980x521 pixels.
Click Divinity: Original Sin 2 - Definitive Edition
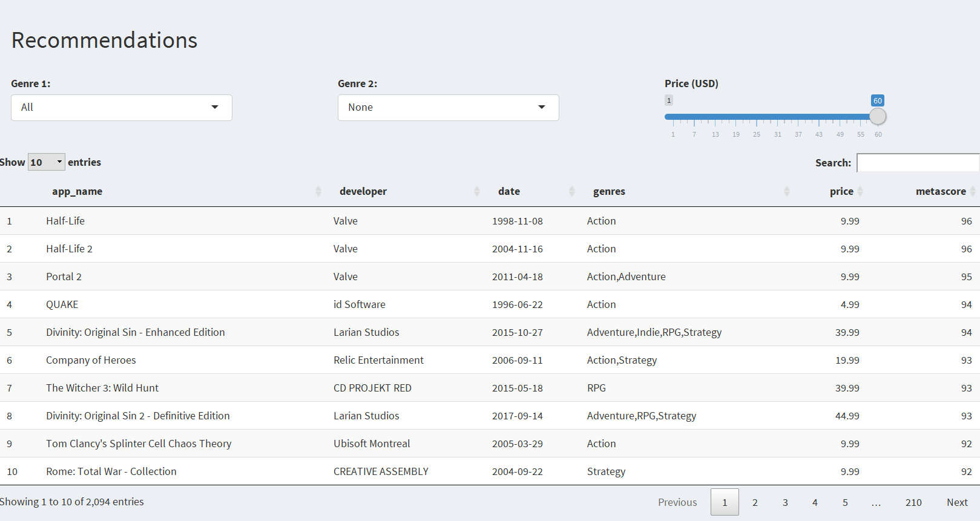pyautogui.click(x=138, y=416)
